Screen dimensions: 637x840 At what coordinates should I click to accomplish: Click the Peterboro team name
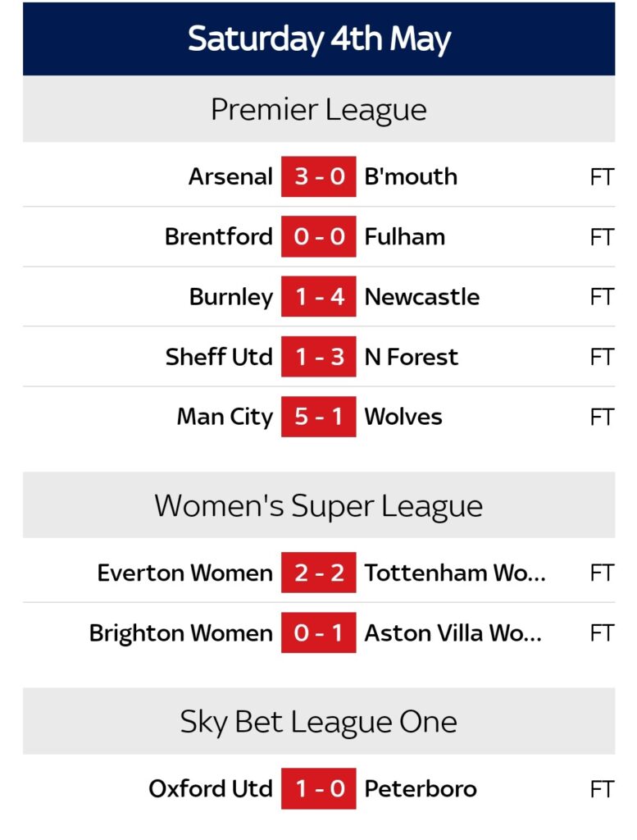click(x=420, y=789)
